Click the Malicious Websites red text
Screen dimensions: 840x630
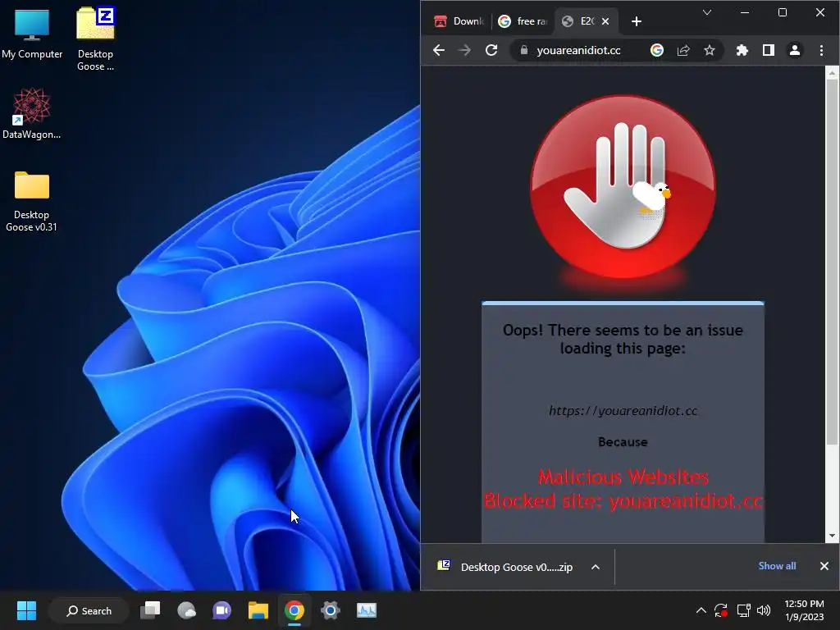point(623,477)
